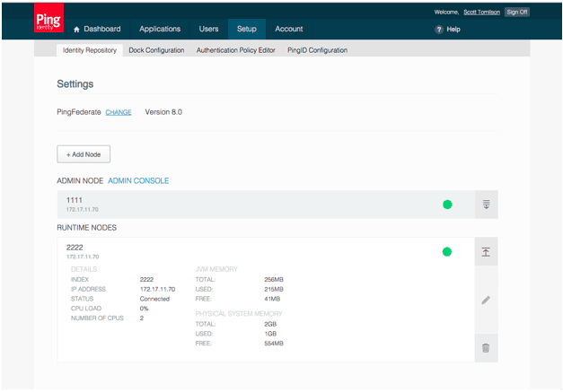
Task: Click the INDEX value 2222 in details
Action: click(146, 279)
